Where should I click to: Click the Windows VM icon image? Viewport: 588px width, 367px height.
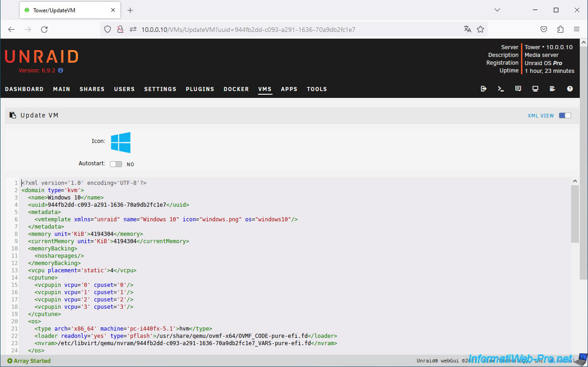coord(121,143)
